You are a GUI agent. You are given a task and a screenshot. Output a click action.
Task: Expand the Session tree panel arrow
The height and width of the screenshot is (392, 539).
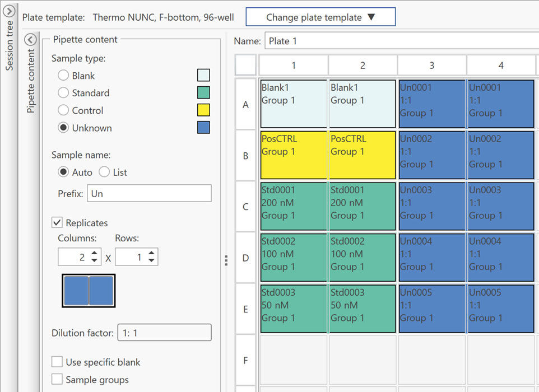coord(9,11)
